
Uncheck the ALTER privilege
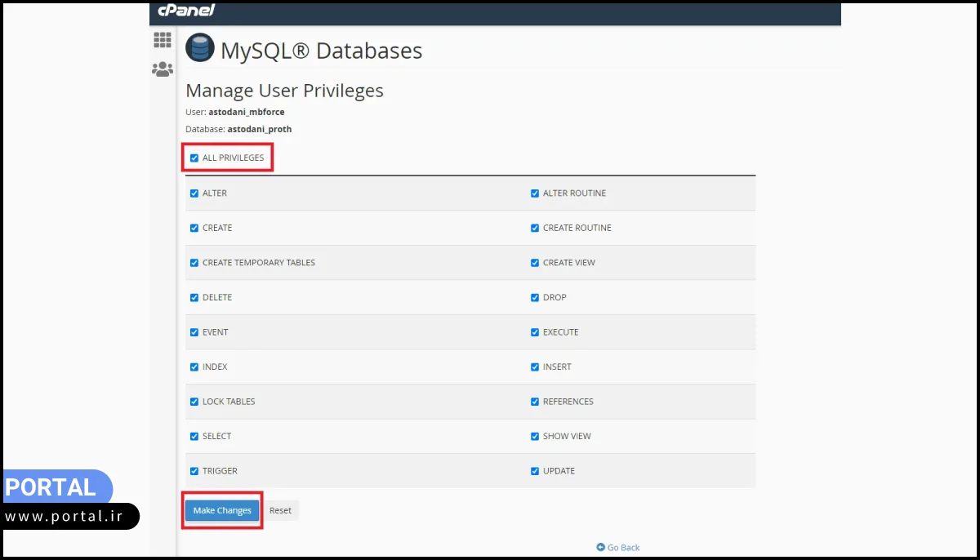click(194, 193)
